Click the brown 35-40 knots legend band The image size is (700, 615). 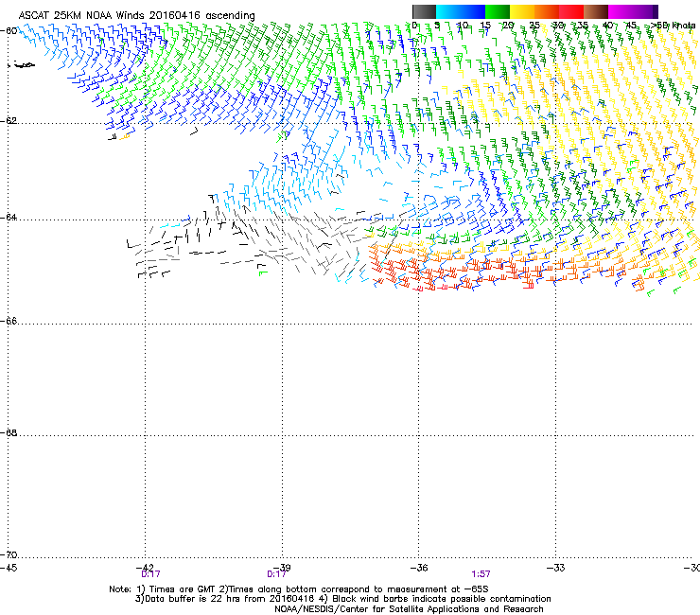[x=596, y=11]
